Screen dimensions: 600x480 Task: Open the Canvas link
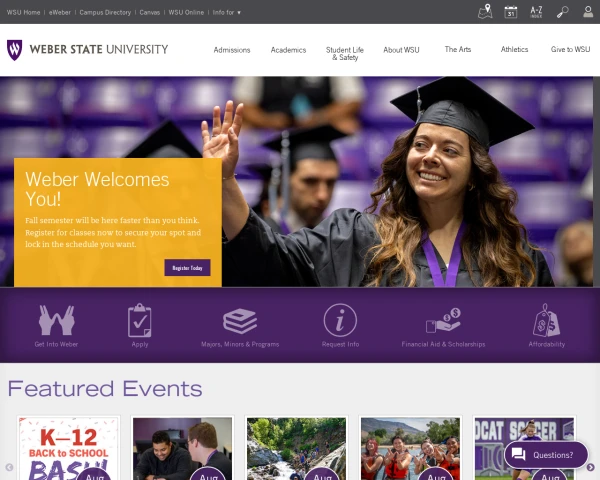tap(150, 12)
